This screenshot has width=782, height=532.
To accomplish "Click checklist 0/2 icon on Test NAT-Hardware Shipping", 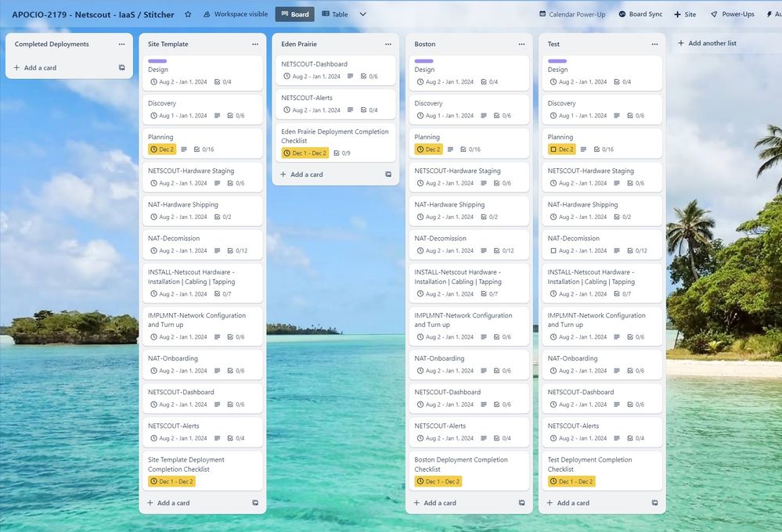I will click(x=617, y=217).
